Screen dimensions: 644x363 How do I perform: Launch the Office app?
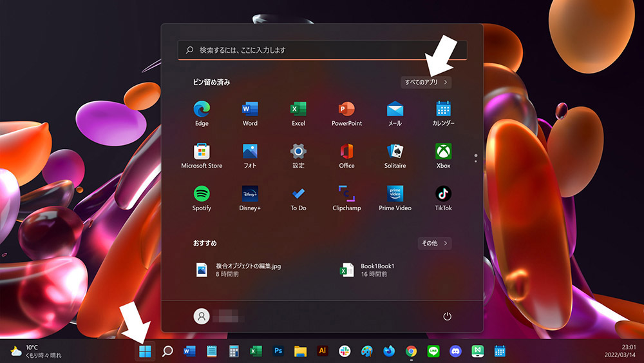click(x=346, y=156)
